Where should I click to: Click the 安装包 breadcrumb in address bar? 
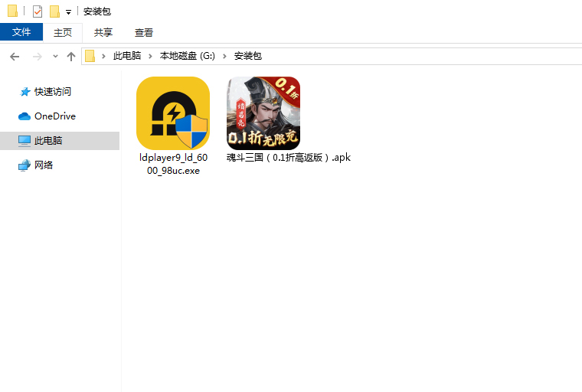pyautogui.click(x=248, y=56)
